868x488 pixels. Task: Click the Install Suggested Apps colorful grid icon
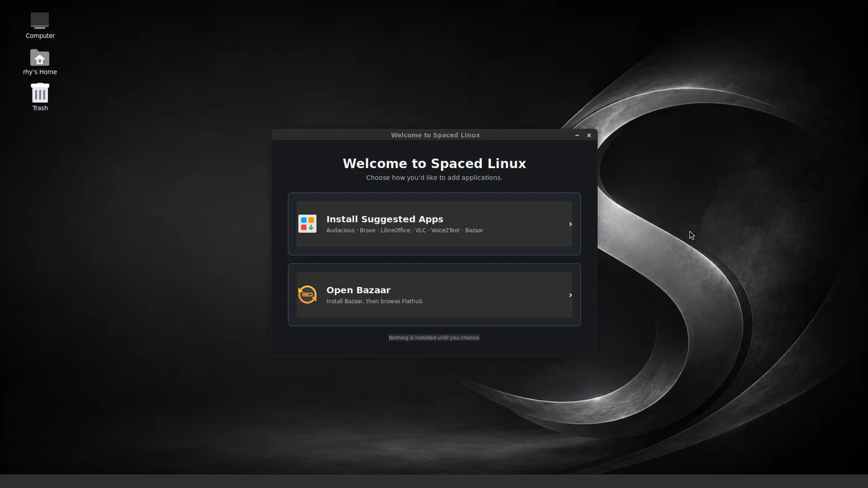point(308,224)
